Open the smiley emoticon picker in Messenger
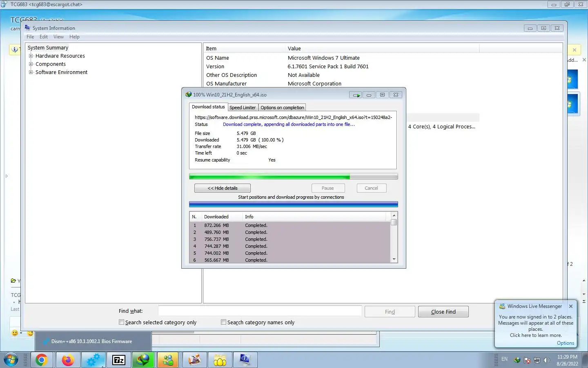This screenshot has width=588, height=368. click(x=15, y=333)
